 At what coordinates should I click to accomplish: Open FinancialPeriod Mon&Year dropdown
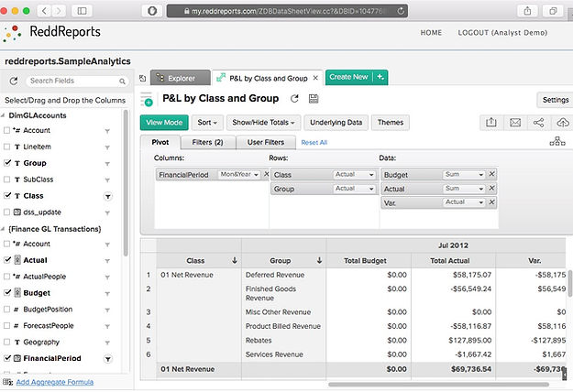239,174
